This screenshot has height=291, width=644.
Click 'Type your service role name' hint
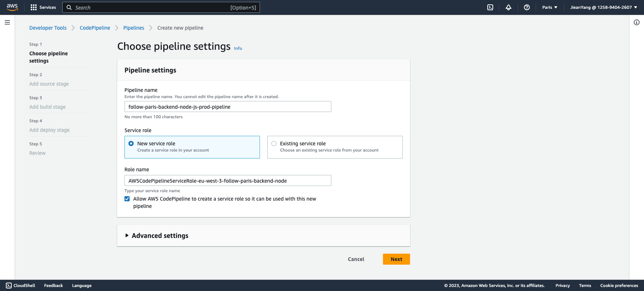pos(152,191)
